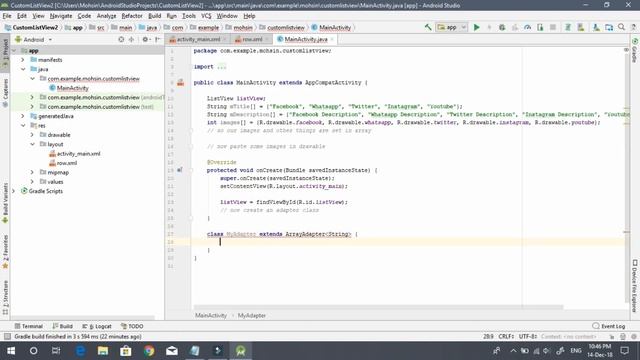
Task: Toggle the Captures side panel tab
Action: pyautogui.click(x=5, y=93)
